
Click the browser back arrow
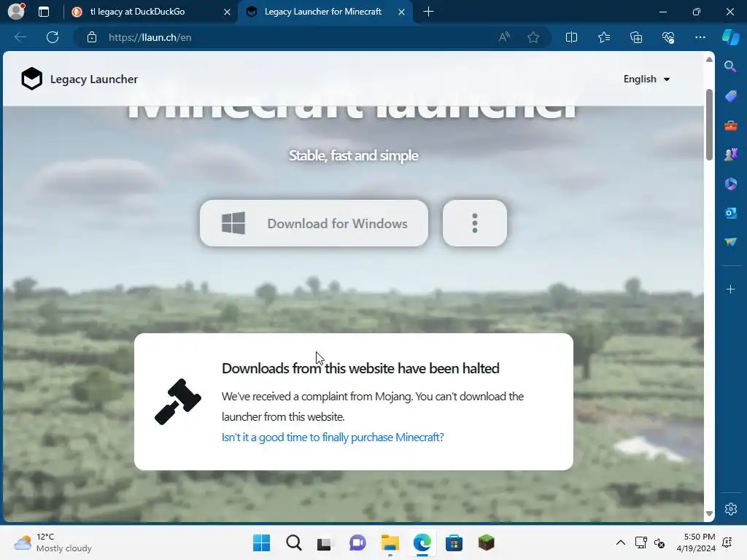tap(20, 37)
